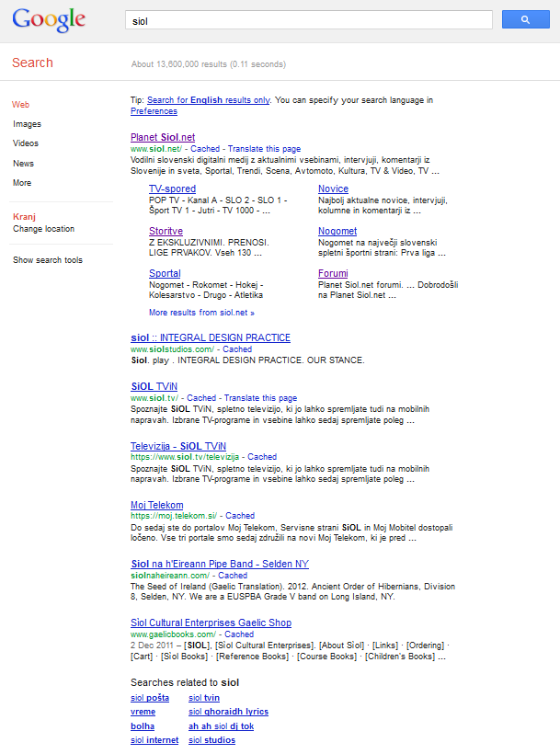Click related search siol pošta
The height and width of the screenshot is (754, 560).
tap(150, 698)
